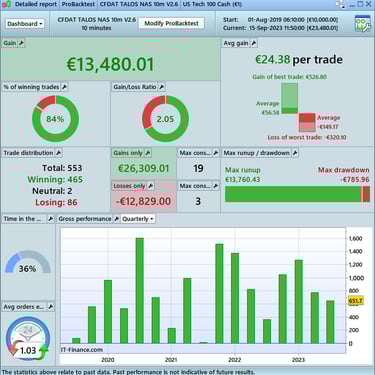Click the wrench beside Losses only
The image size is (375, 375).
coord(150,186)
